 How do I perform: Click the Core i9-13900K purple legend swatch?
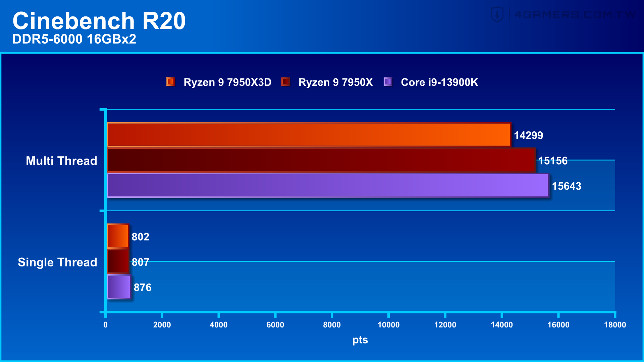[x=388, y=81]
